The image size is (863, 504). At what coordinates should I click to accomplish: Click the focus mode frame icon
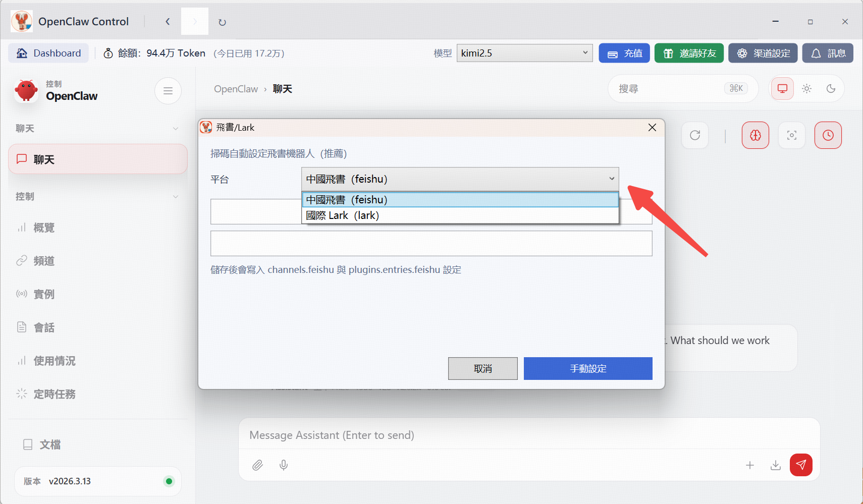pyautogui.click(x=791, y=135)
